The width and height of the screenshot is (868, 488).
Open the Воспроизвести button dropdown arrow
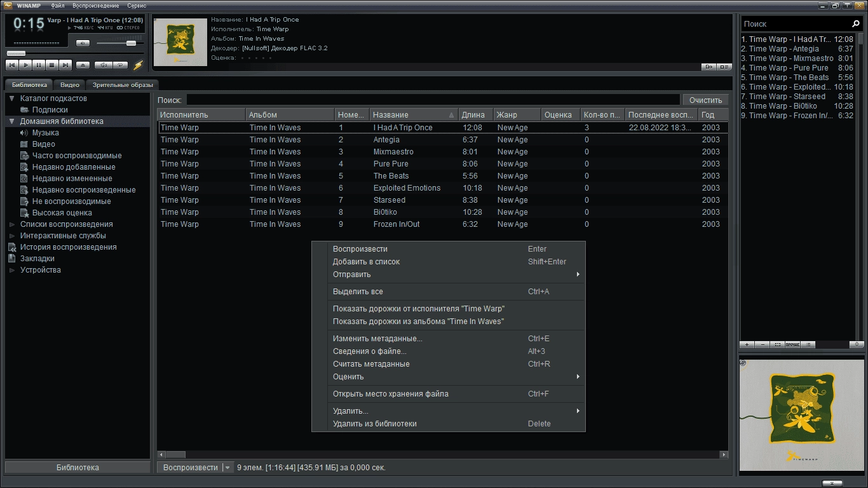point(228,468)
